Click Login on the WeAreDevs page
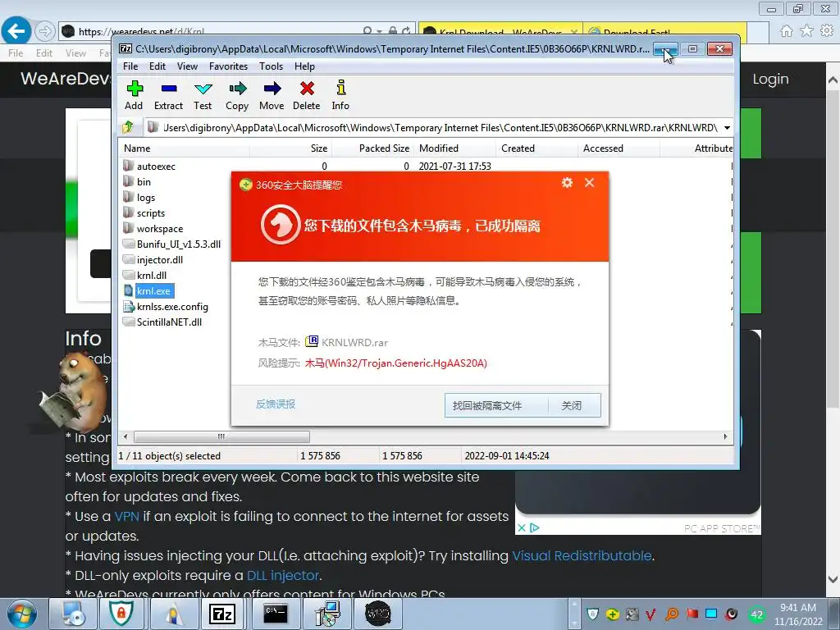This screenshot has height=630, width=840. tap(770, 79)
